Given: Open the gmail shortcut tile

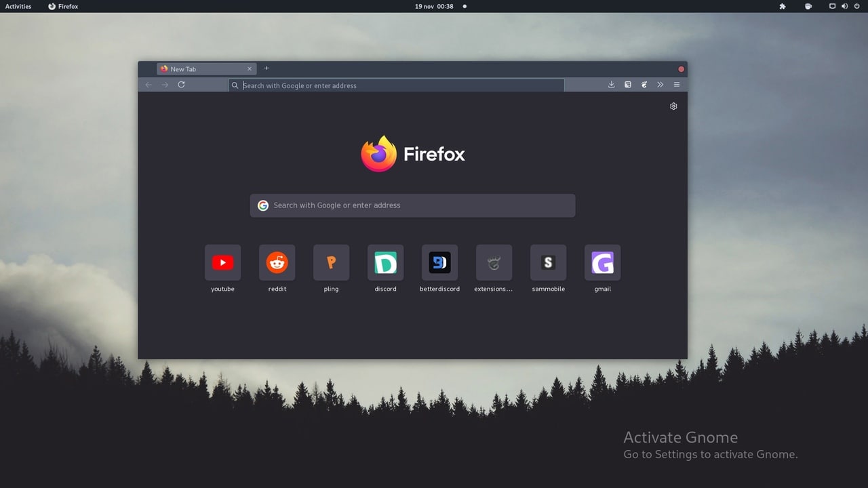Looking at the screenshot, I should click(602, 262).
